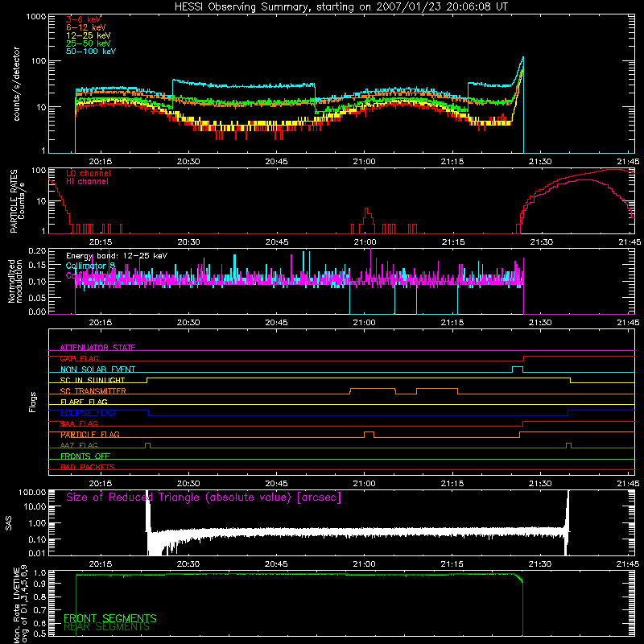Click the HI channel legend label

pyautogui.click(x=87, y=181)
